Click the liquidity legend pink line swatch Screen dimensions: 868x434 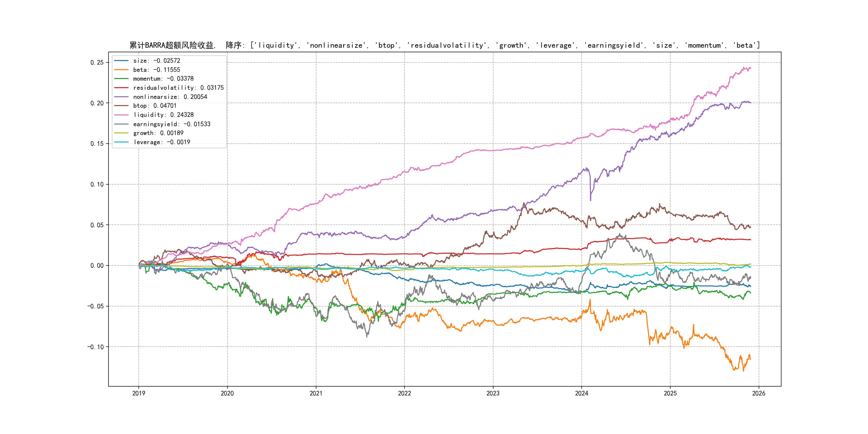point(121,115)
